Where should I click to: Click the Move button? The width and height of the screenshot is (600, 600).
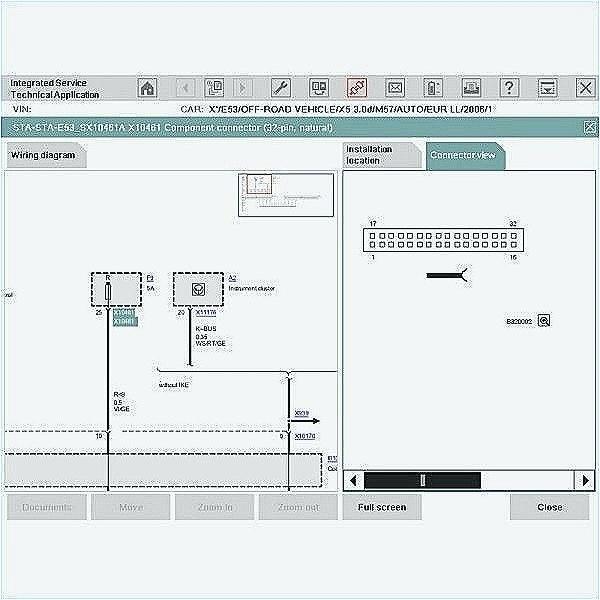click(130, 507)
